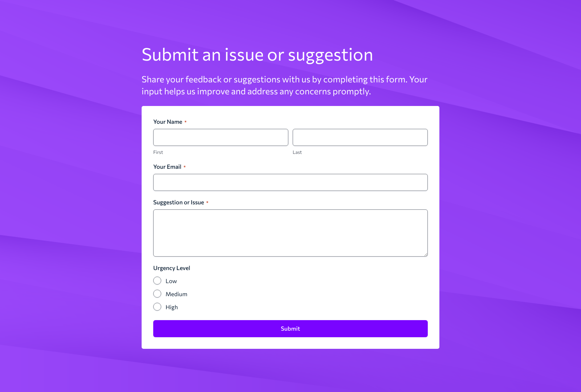The height and width of the screenshot is (392, 581).
Task: Click the Low radio option text
Action: (171, 281)
